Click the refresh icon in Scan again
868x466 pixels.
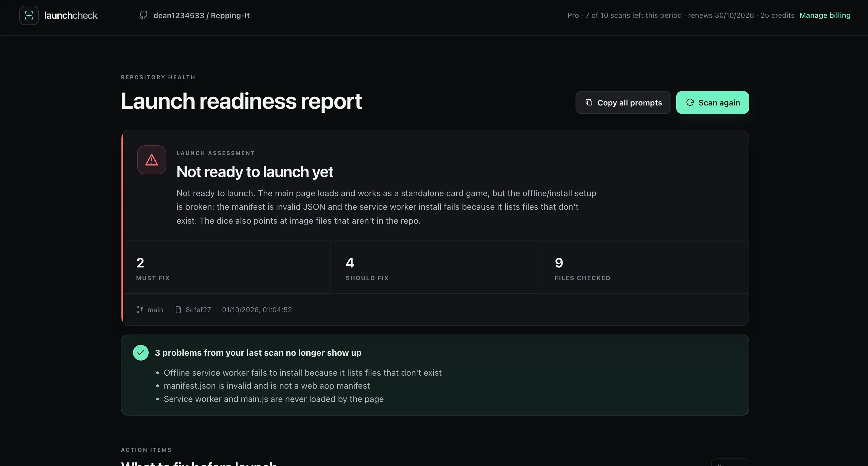(x=690, y=102)
